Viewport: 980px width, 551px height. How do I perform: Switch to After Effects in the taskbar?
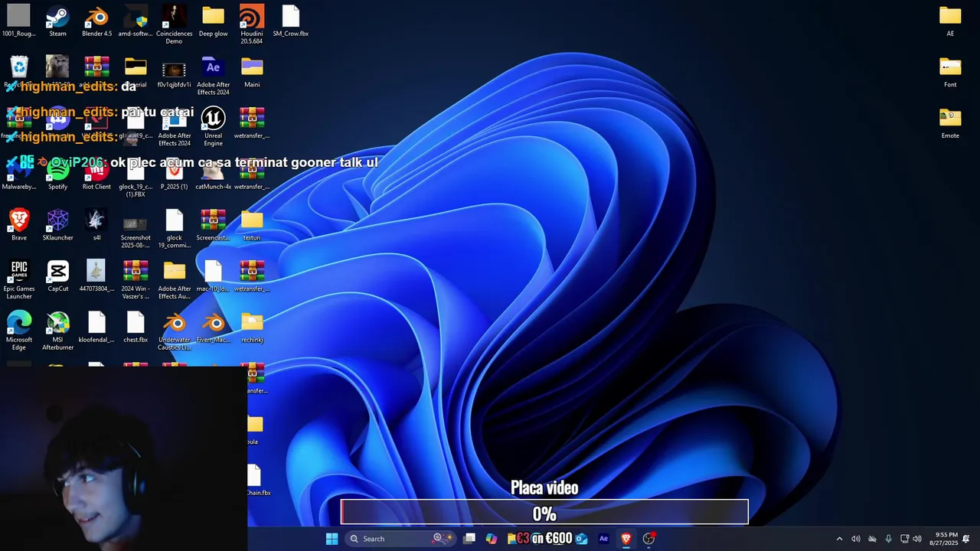point(603,539)
